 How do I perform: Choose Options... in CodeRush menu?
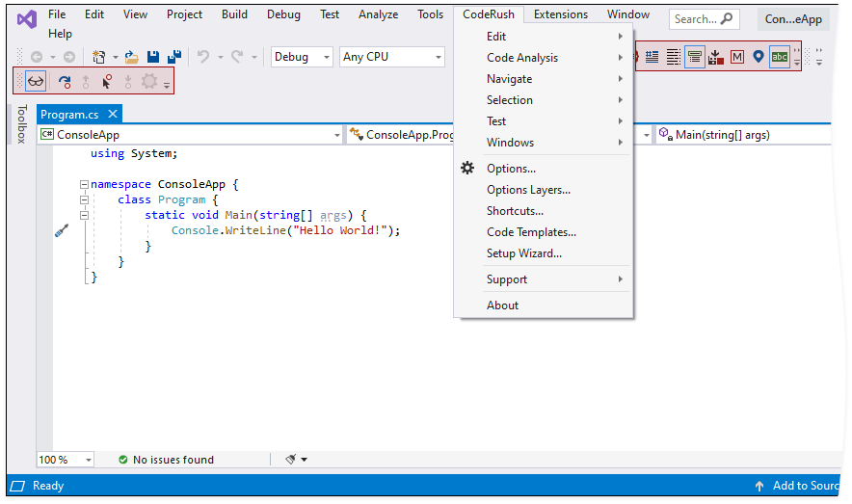coord(544,169)
